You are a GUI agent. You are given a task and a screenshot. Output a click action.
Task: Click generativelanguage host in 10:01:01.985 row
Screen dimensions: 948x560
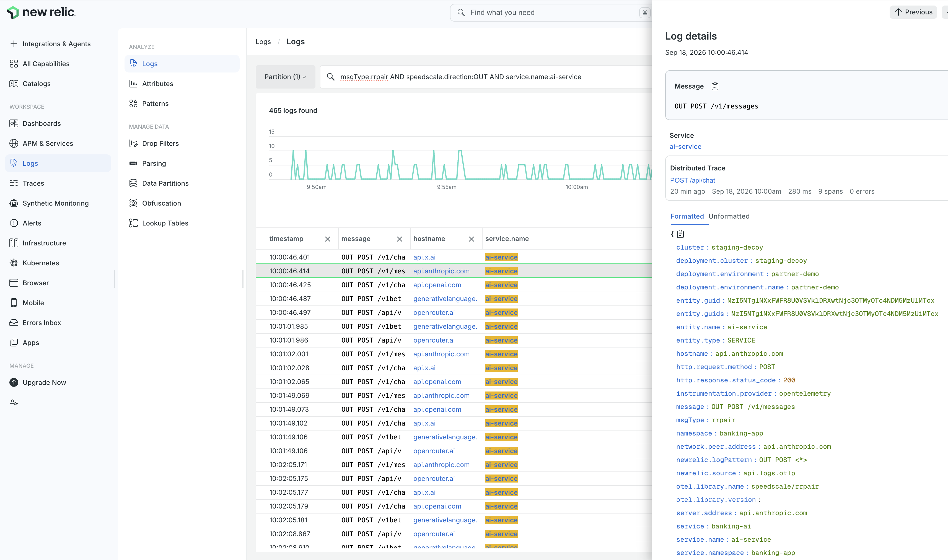pos(445,326)
